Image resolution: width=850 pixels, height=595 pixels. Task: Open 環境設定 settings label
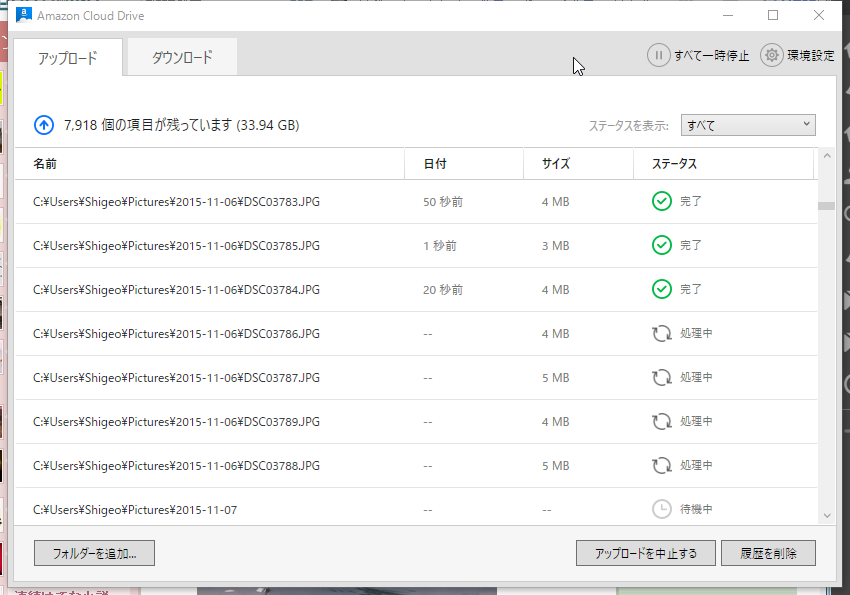tap(810, 56)
